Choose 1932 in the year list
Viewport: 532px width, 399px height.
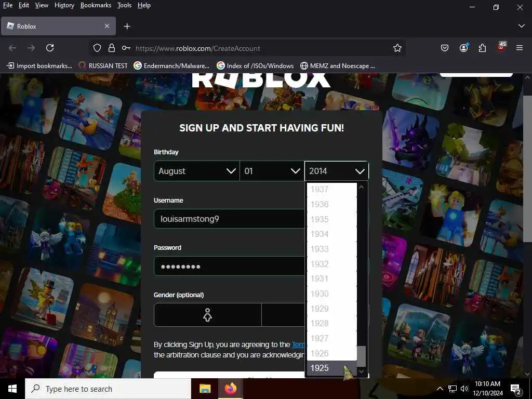pos(332,264)
